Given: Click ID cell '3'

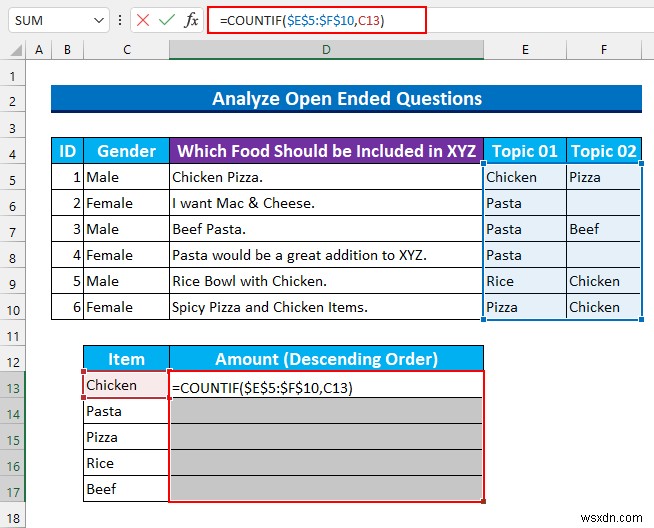Looking at the screenshot, I should tap(68, 229).
